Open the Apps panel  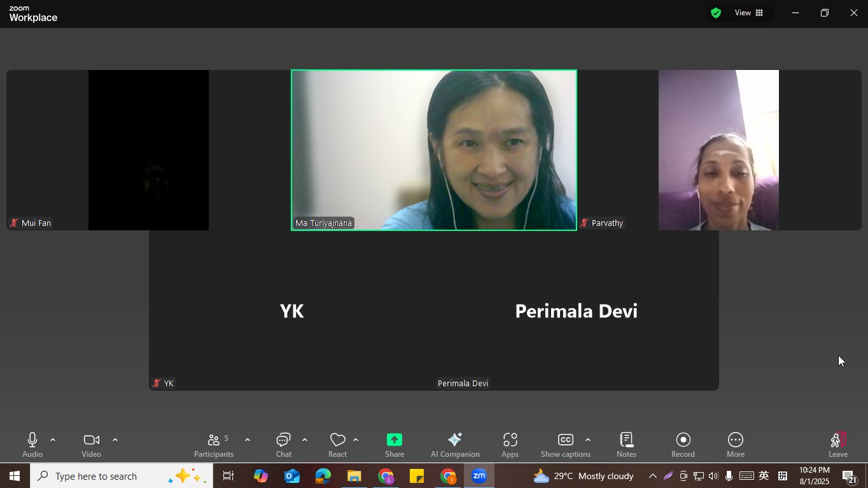click(x=510, y=444)
